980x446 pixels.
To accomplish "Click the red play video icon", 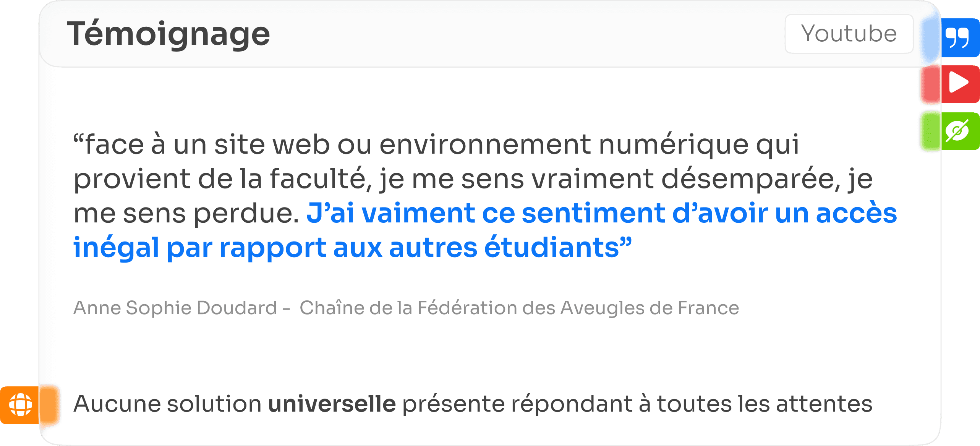I will coord(960,83).
